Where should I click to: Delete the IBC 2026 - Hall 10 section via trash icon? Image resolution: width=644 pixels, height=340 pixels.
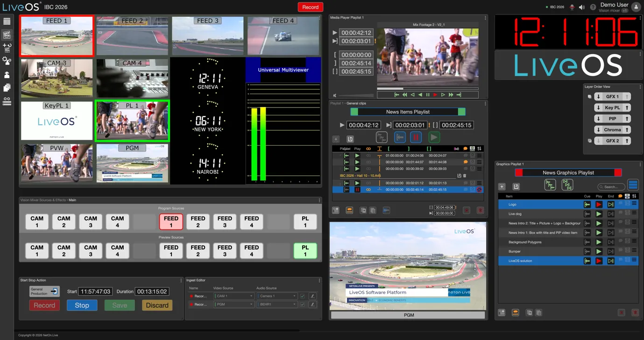click(465, 176)
